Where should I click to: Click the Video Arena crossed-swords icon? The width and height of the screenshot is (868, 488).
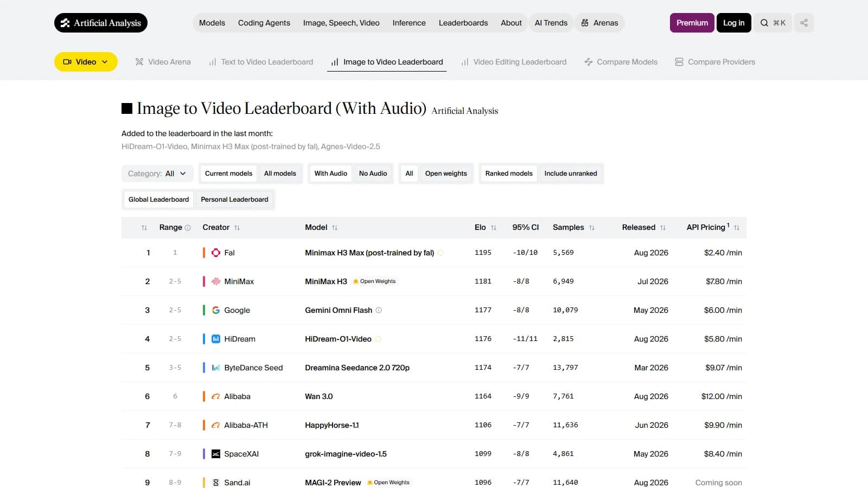click(139, 62)
